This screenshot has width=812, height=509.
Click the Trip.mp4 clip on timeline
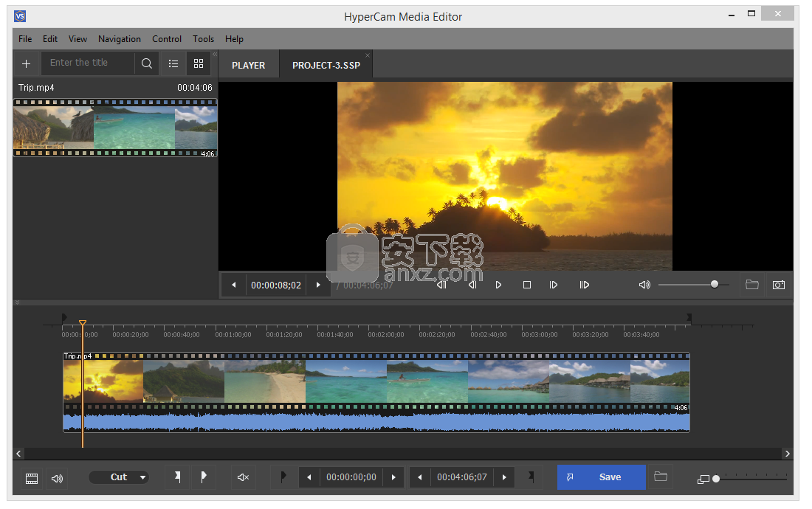point(376,382)
